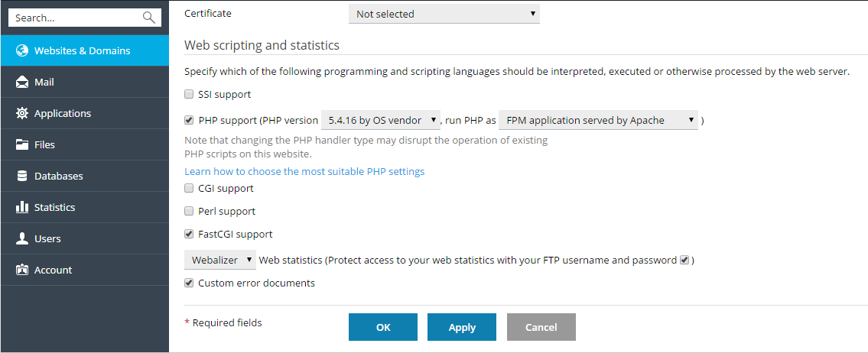Click the Users person icon
This screenshot has height=353, width=868.
(x=22, y=239)
